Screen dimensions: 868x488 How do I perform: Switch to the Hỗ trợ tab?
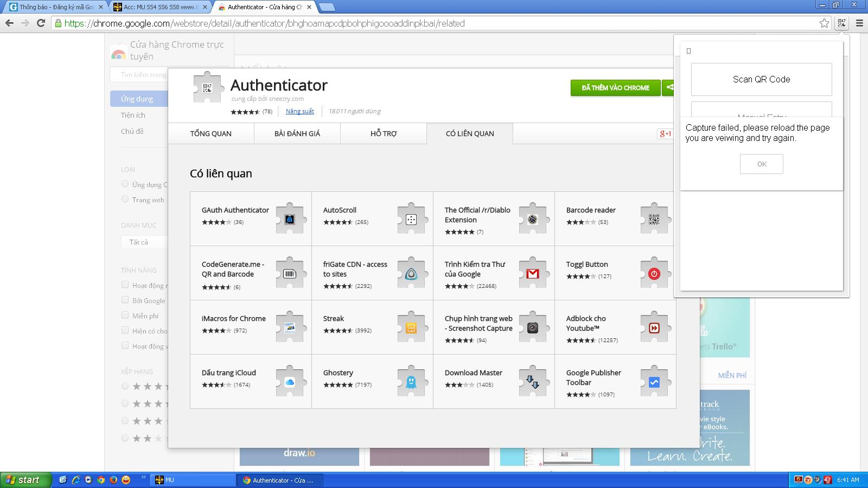pos(384,133)
